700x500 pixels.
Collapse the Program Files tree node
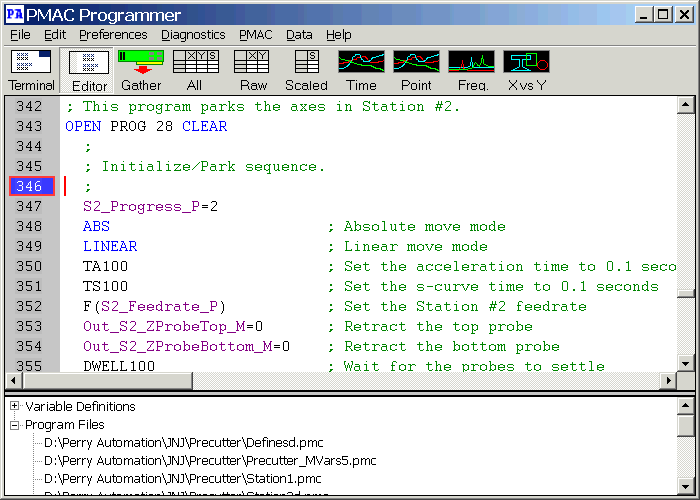15,425
